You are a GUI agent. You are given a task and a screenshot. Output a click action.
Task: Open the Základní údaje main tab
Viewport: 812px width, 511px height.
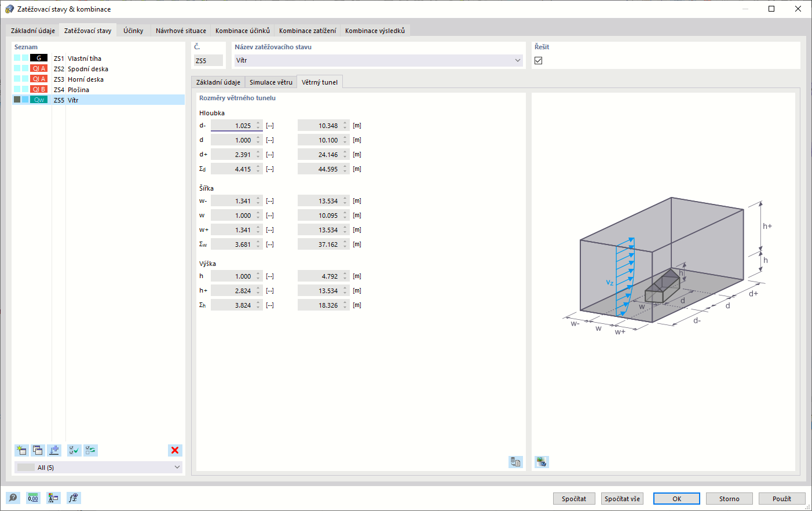point(33,31)
